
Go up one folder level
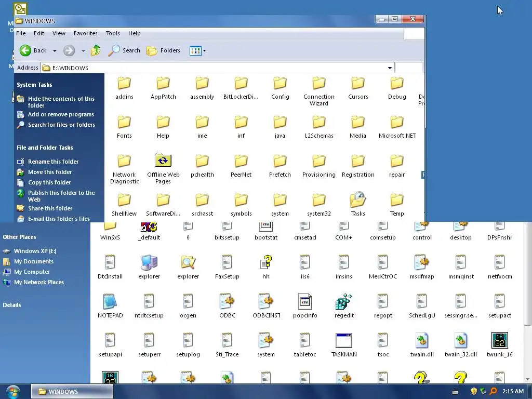pos(96,50)
